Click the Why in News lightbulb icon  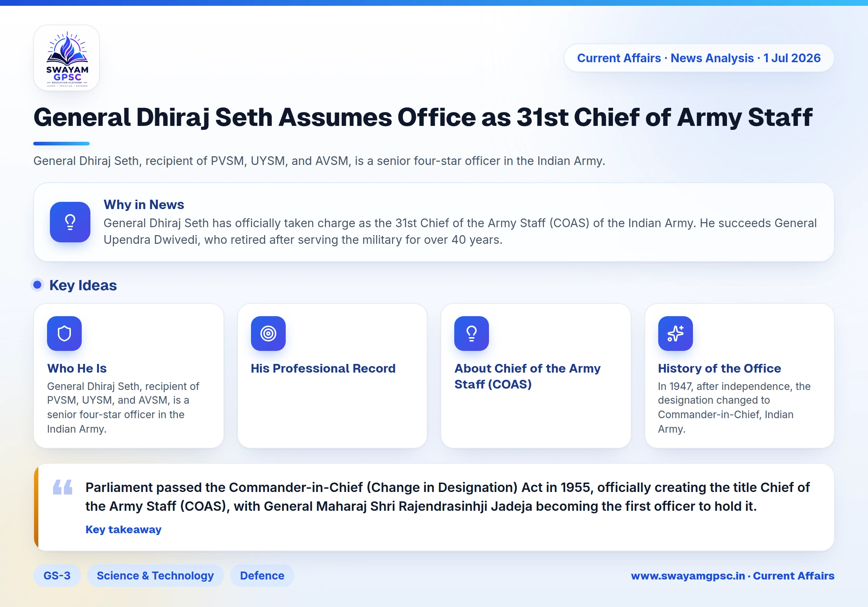tap(70, 222)
